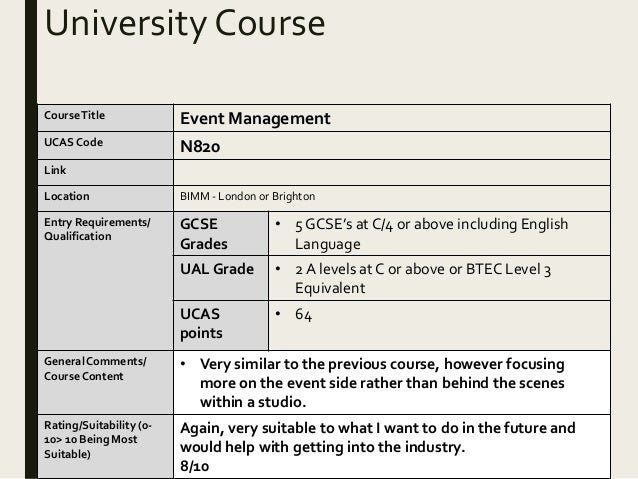
Task: Click the University Course slide title
Action: (185, 24)
